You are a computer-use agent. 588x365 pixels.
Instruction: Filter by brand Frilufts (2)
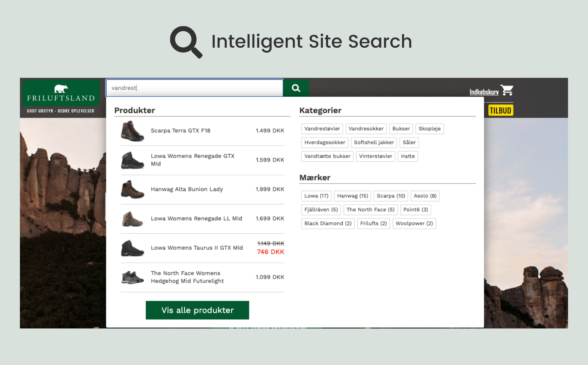click(373, 223)
